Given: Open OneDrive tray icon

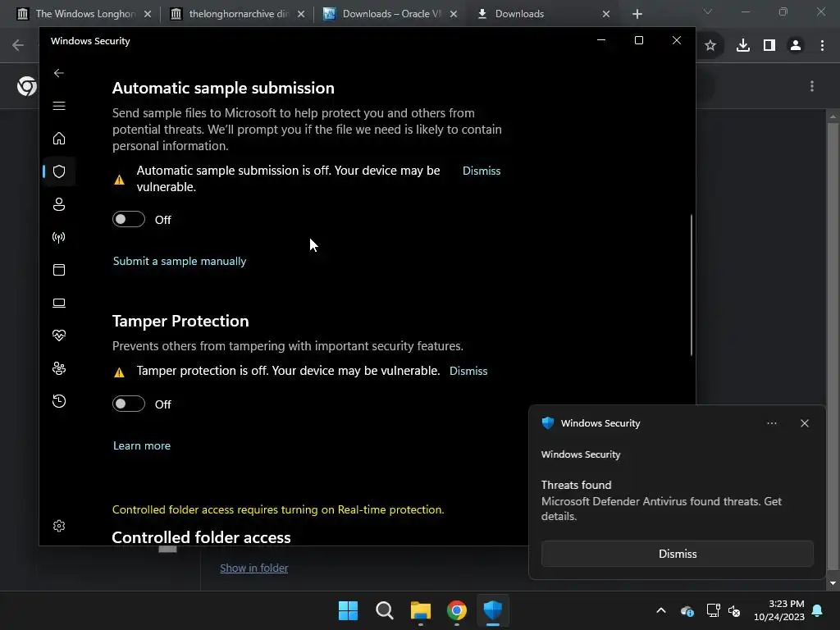Looking at the screenshot, I should click(x=687, y=610).
